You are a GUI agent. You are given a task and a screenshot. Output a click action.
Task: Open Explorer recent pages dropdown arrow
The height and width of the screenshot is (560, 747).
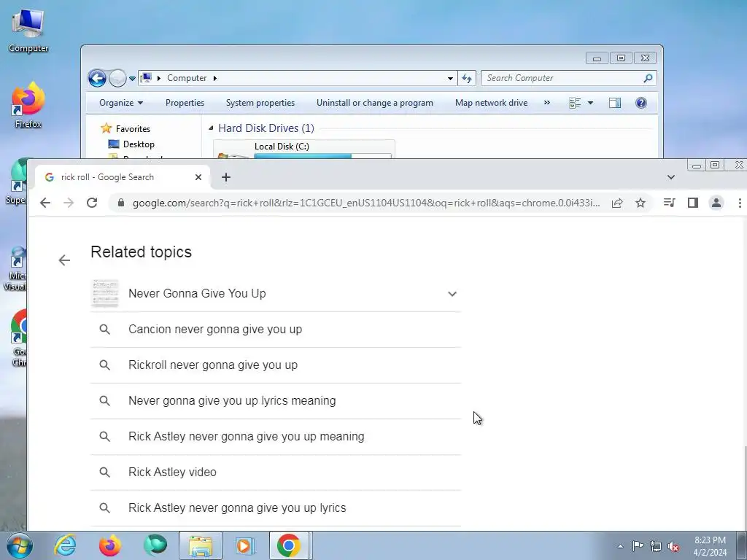132,78
